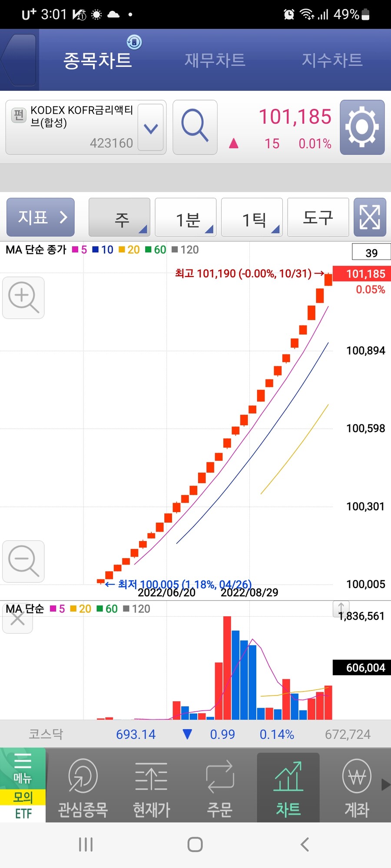Expand chart to fullscreen
The height and width of the screenshot is (868, 391).
click(370, 217)
